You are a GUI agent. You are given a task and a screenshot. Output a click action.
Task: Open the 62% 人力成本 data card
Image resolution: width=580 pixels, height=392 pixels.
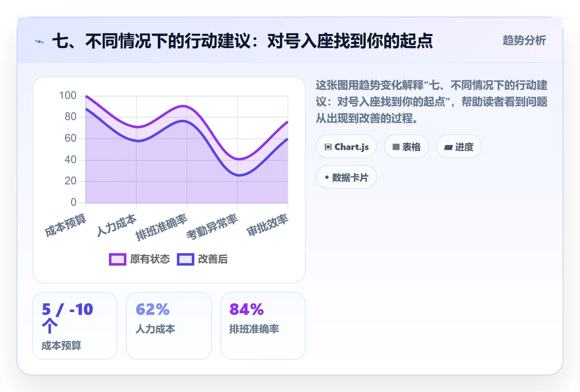tap(169, 326)
